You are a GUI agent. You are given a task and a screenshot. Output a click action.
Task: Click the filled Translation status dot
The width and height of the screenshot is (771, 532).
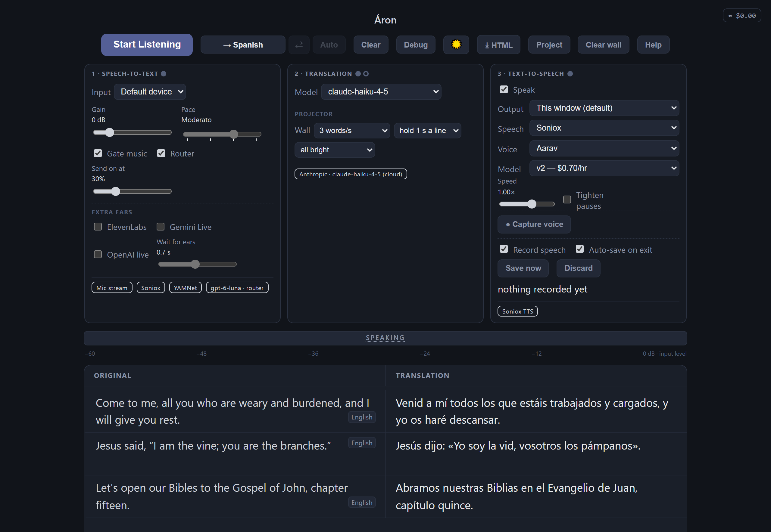tap(358, 74)
